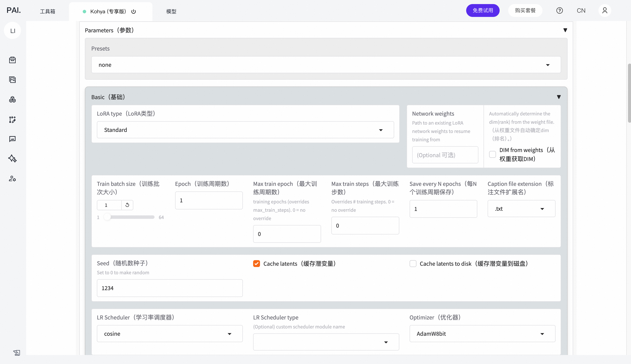Click the 免费试用 button

point(482,10)
